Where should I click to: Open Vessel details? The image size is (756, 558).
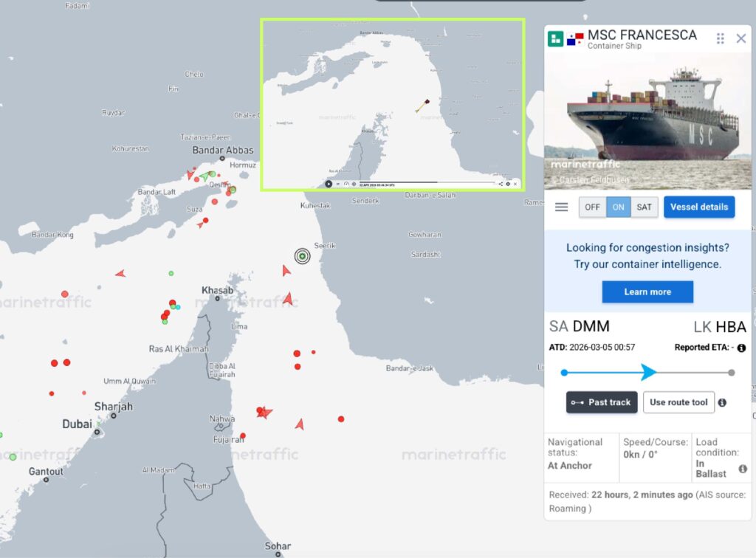click(x=699, y=207)
